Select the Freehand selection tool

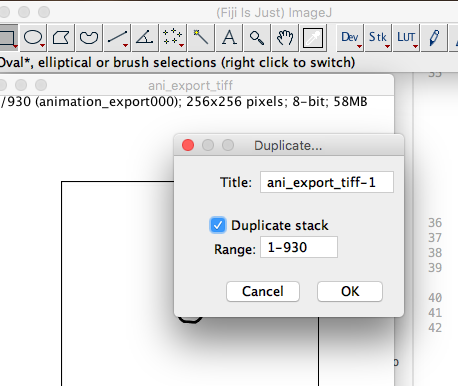point(89,37)
